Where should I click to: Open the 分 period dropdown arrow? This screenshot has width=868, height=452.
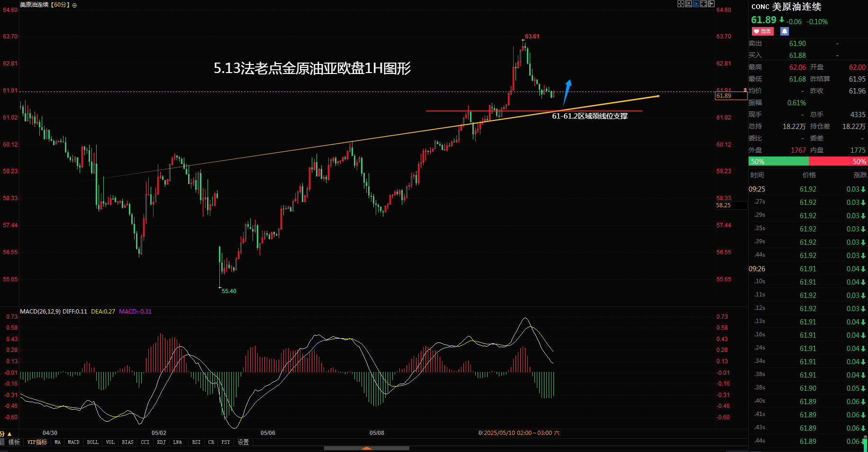(9, 434)
